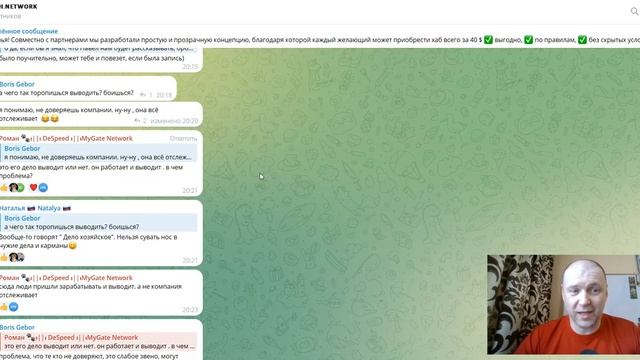Click message text 'а чего так торопишься выводить? боишься?' at 20:18
This screenshot has width=640, height=360.
(x=67, y=93)
